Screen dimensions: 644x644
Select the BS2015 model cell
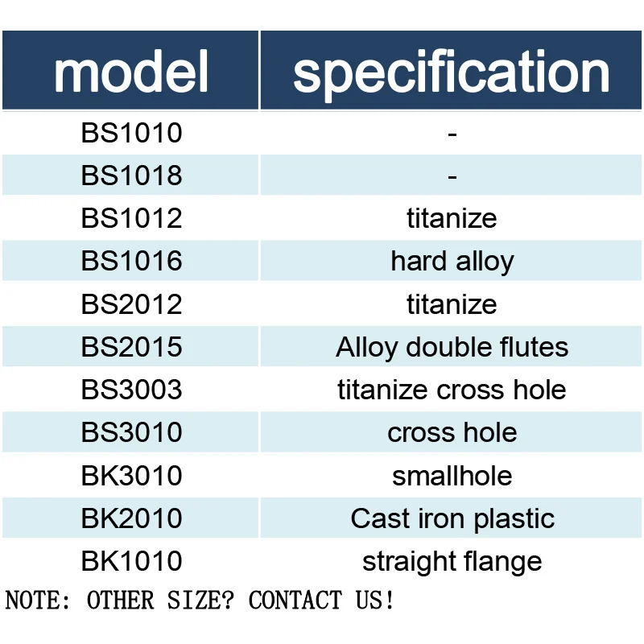click(x=131, y=347)
